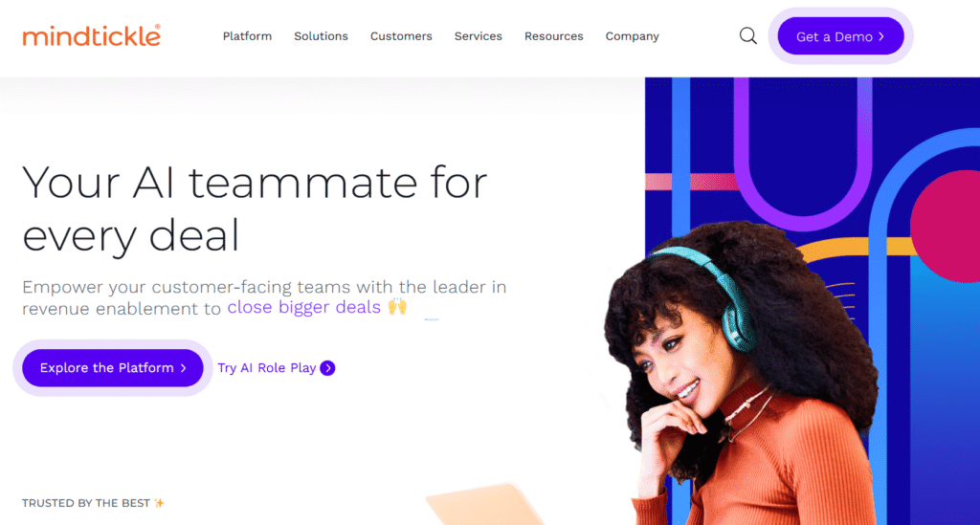This screenshot has height=525, width=980.
Task: Click the Mindtickle logo
Action: pyautogui.click(x=92, y=35)
